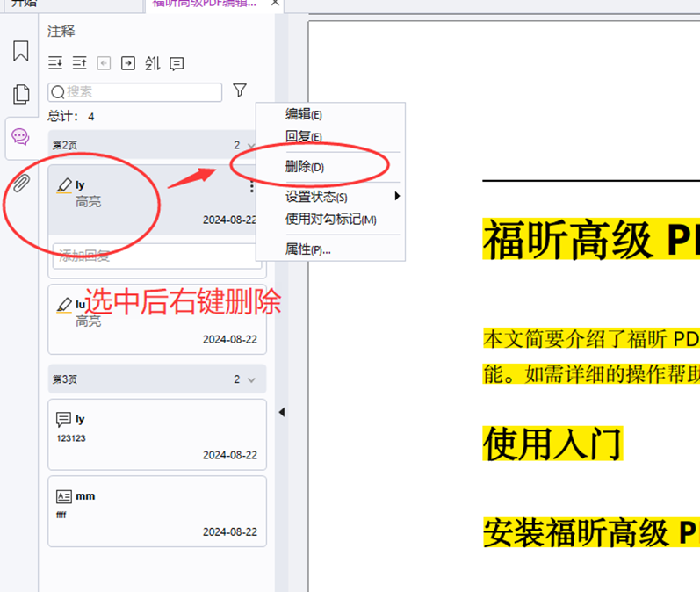
Task: Click the text box icon on mm comment
Action: (x=64, y=496)
